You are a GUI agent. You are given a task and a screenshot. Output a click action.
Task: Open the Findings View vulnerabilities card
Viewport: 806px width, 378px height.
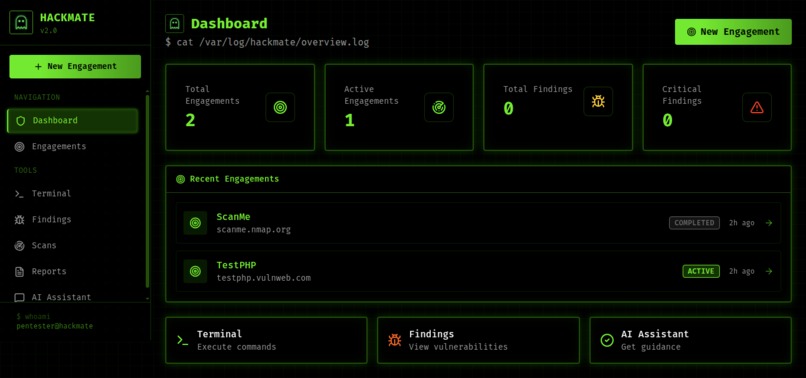tap(478, 340)
